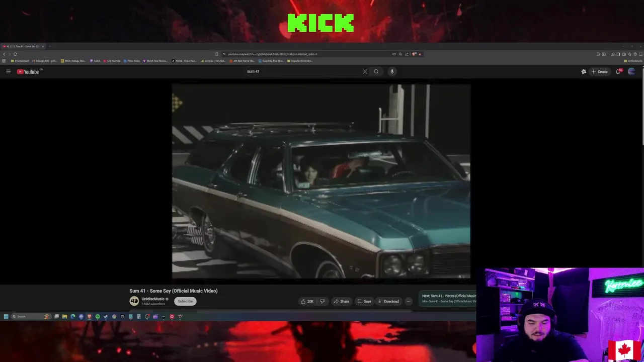
Task: Open a new tab with the plus button
Action: (x=50, y=46)
